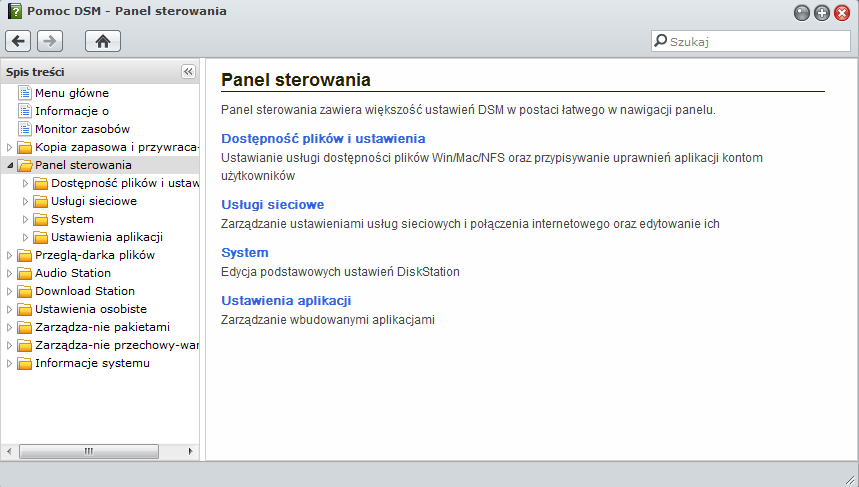Viewport: 859px width, 487px height.
Task: Select Download Station tree item
Action: [85, 291]
